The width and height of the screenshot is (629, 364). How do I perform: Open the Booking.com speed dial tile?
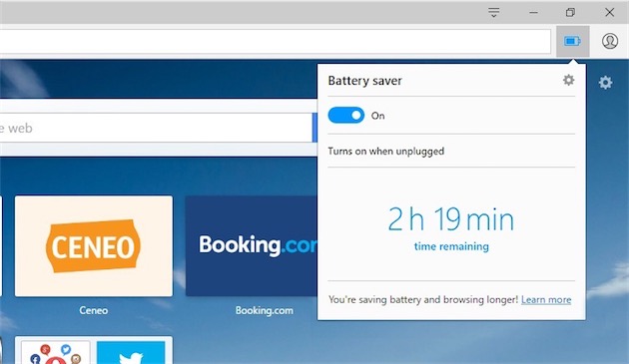tap(252, 246)
